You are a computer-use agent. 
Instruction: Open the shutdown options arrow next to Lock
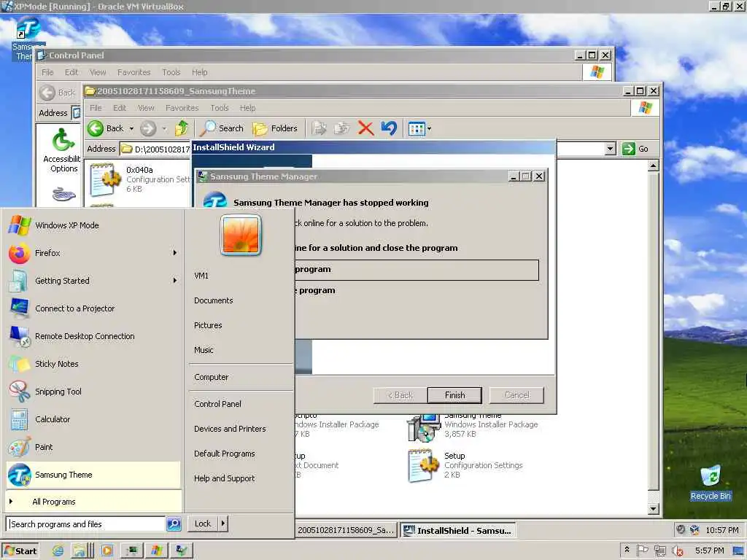pyautogui.click(x=223, y=524)
